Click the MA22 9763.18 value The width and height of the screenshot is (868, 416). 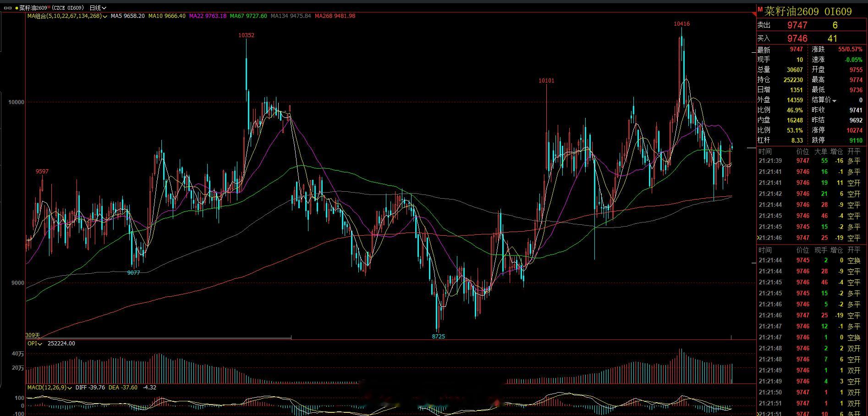tap(208, 16)
